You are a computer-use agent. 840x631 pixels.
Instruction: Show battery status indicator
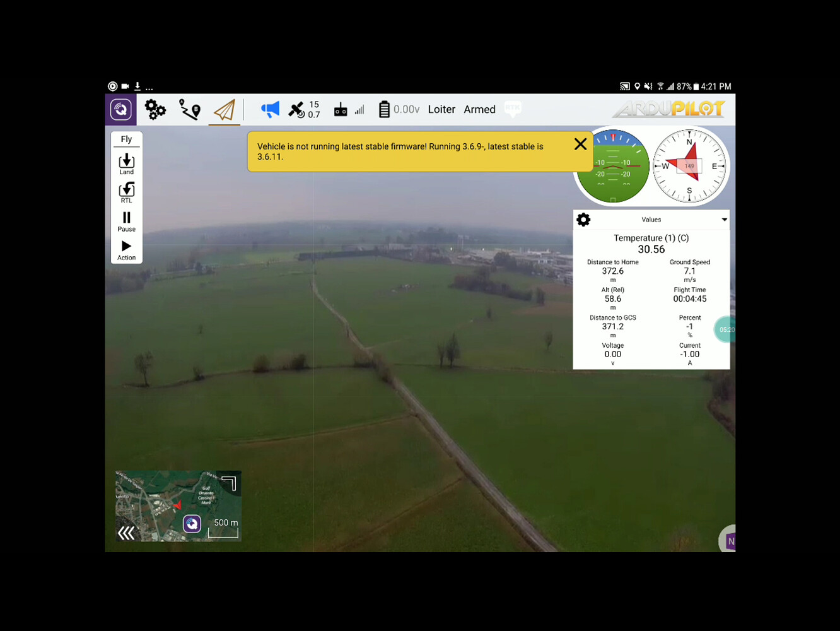[x=399, y=109]
